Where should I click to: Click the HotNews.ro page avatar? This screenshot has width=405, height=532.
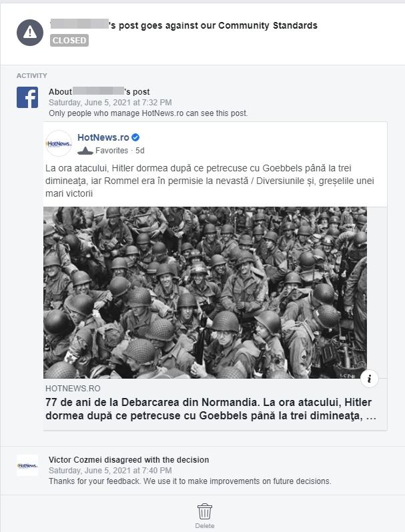59,143
